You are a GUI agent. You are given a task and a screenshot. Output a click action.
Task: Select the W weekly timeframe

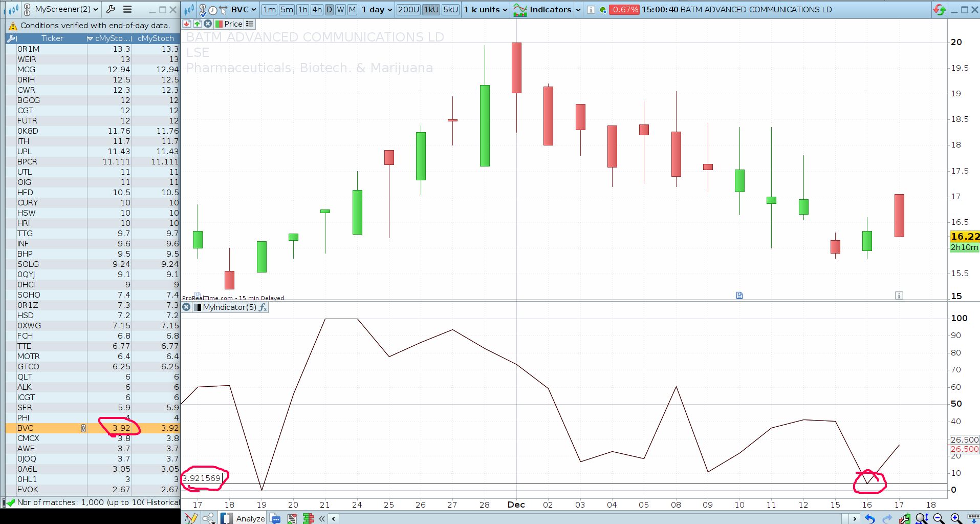pos(341,9)
